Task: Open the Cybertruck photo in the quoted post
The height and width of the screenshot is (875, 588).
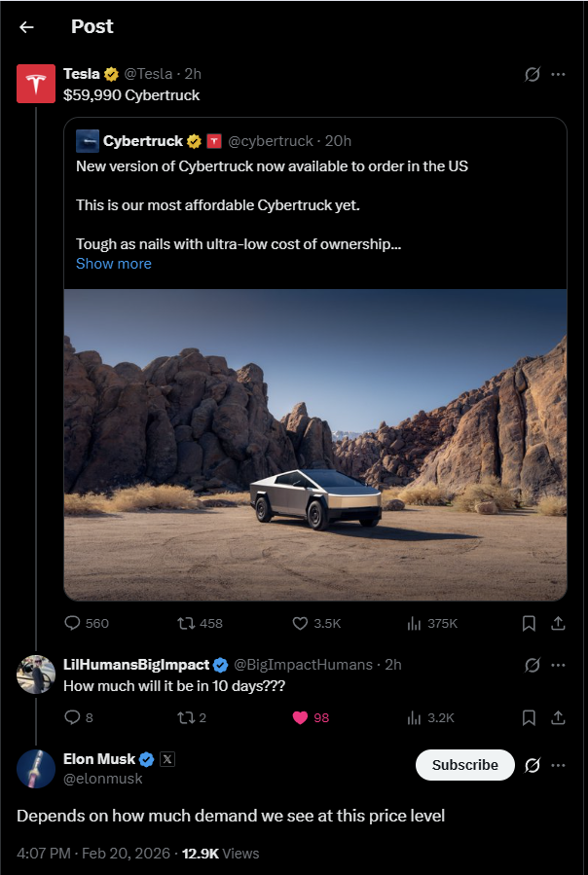Action: (315, 444)
